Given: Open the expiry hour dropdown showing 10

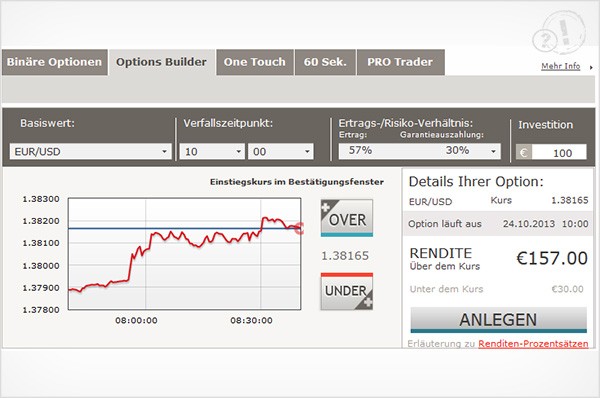Looking at the screenshot, I should pyautogui.click(x=212, y=152).
